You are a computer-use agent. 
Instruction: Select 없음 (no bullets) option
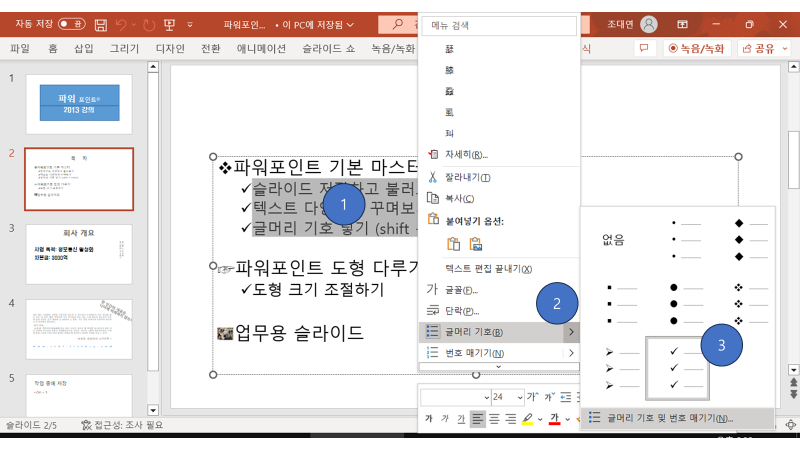coord(614,240)
